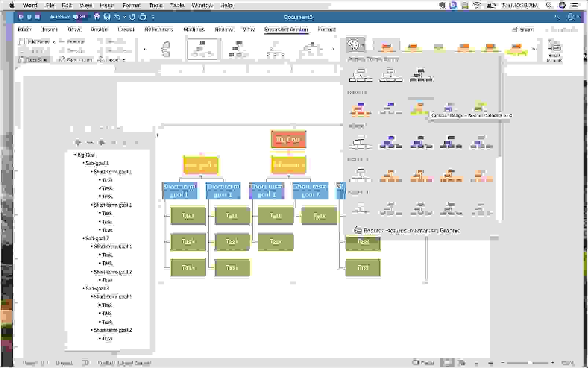Open the Change Colors palette button
Viewport: 588px width, 368px height.
click(355, 45)
